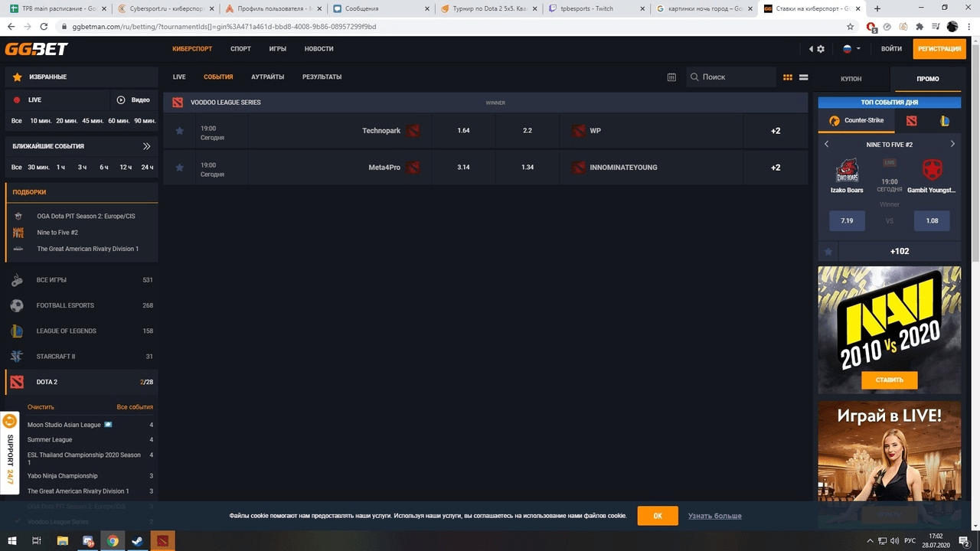Click the INNOMINATEYOUNG team logo
The width and height of the screenshot is (980, 551).
[579, 168]
